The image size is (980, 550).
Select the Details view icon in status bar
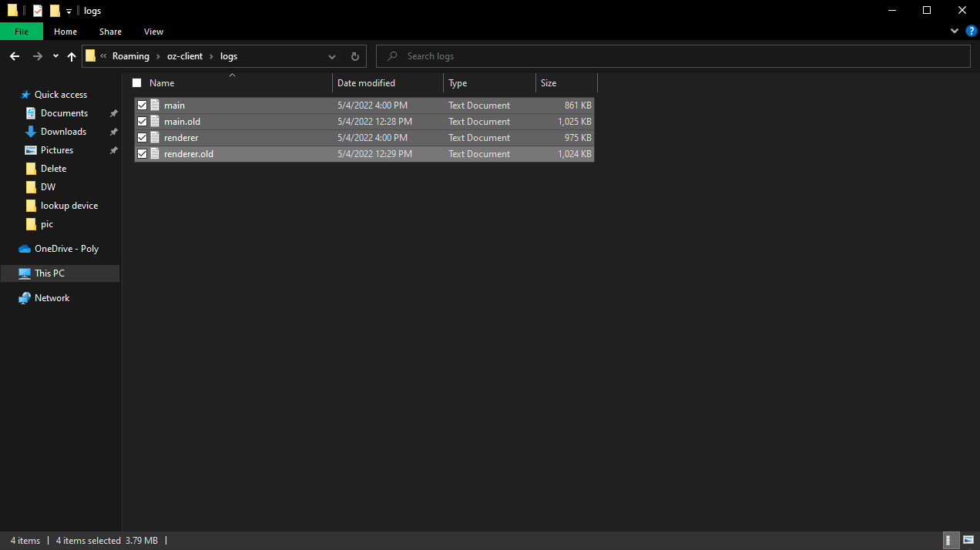click(950, 540)
